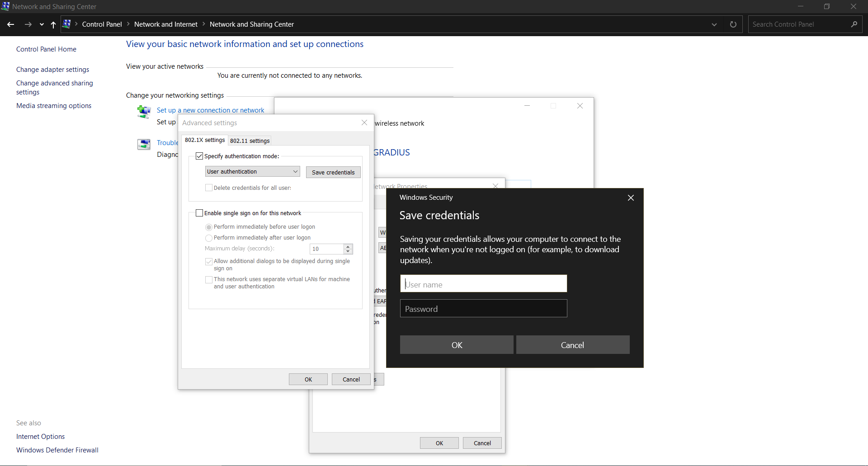Viewport: 868px width, 466px height.
Task: Go back using the Back arrow
Action: pos(11,24)
